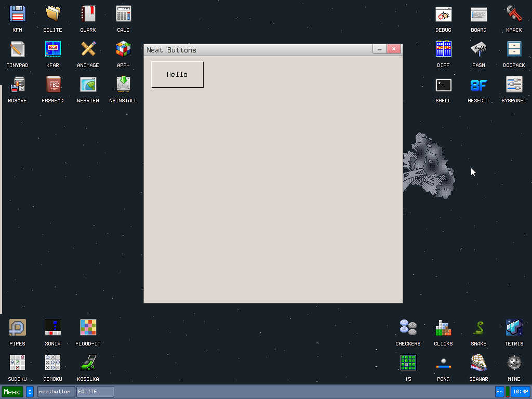Open the DOCPACK document pack

(513, 50)
